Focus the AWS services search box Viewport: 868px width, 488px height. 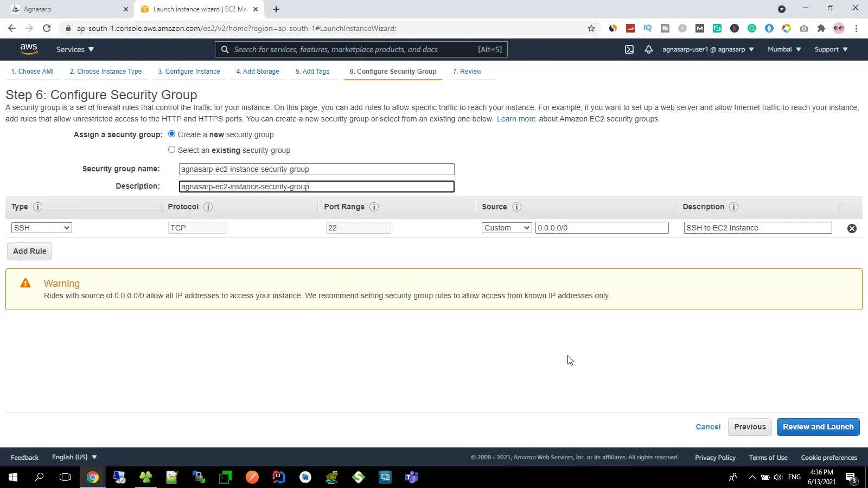point(361,49)
